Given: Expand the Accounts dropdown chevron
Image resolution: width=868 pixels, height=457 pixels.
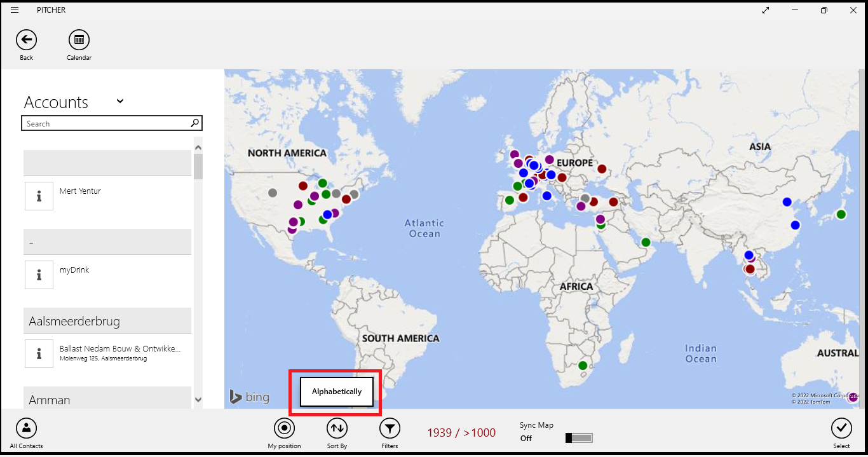Looking at the screenshot, I should [x=120, y=101].
